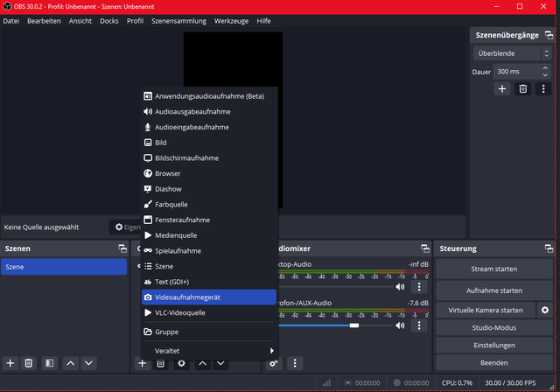This screenshot has width=560, height=392.
Task: Move source down arrow icon
Action: point(220,363)
